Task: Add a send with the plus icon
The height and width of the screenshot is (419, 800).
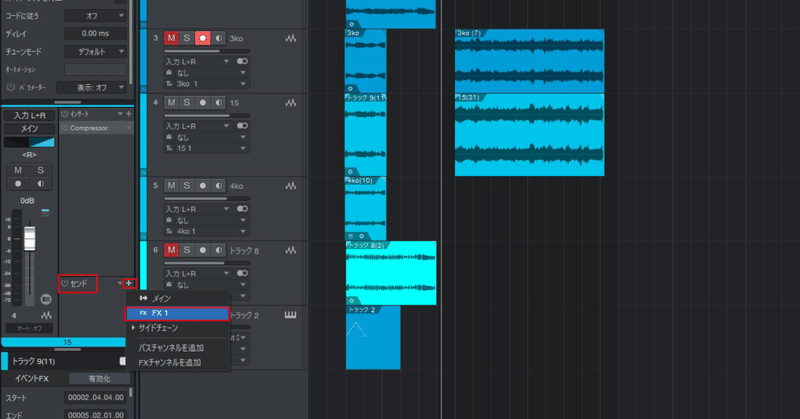Action: click(129, 283)
